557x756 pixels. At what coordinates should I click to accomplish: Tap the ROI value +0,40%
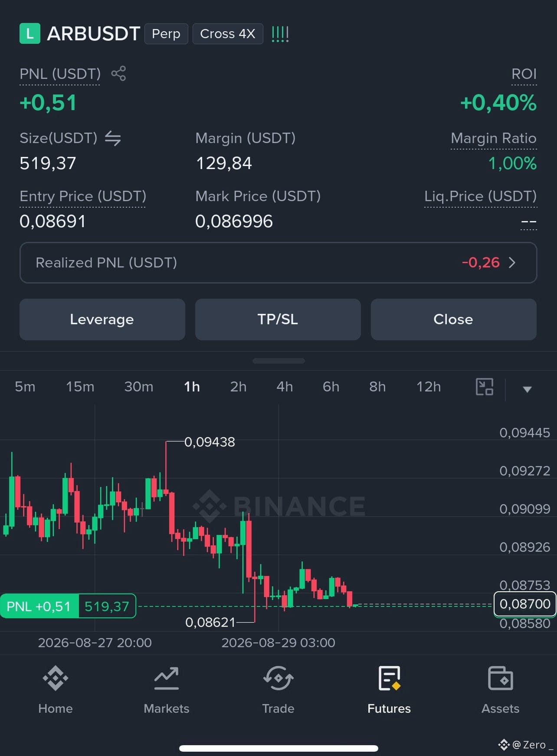coord(498,103)
